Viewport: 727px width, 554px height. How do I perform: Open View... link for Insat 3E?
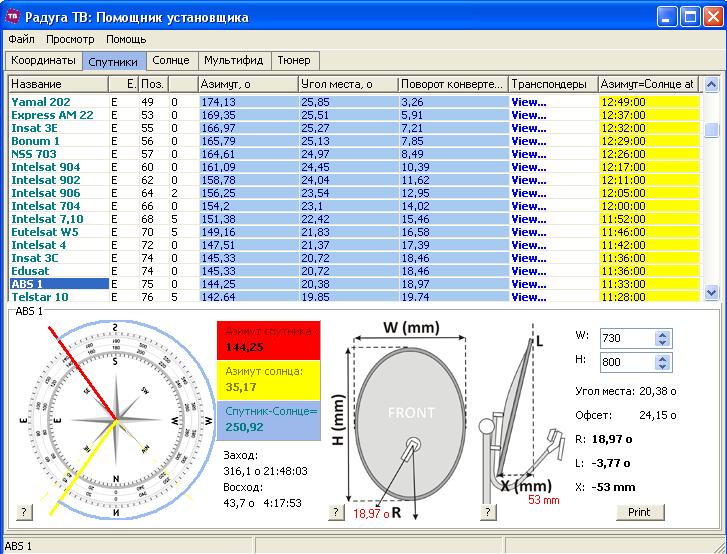pyautogui.click(x=529, y=128)
